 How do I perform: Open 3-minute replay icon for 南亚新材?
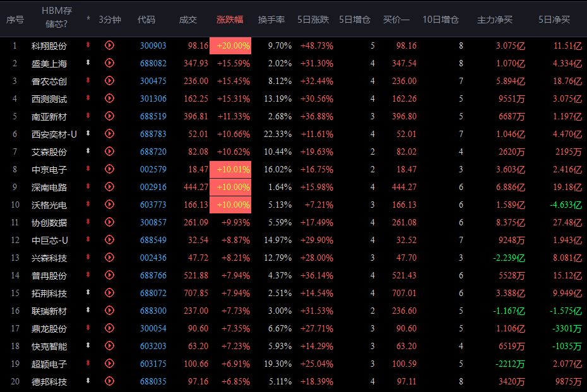pyautogui.click(x=109, y=116)
